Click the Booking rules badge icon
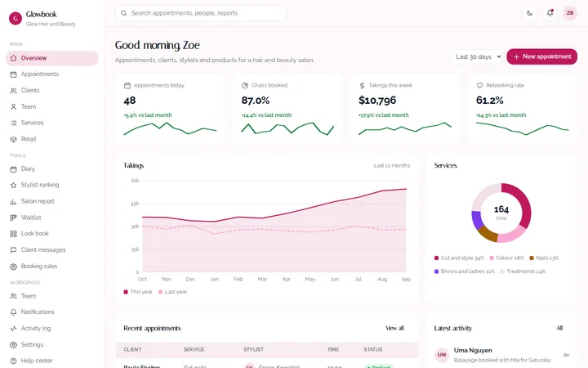The width and height of the screenshot is (588, 368). click(x=14, y=267)
